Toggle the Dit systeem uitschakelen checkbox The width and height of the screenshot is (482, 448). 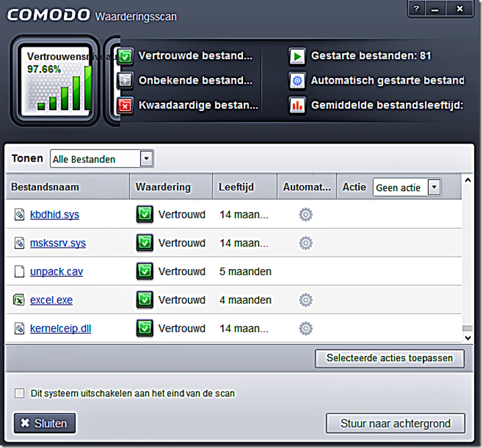(x=20, y=394)
